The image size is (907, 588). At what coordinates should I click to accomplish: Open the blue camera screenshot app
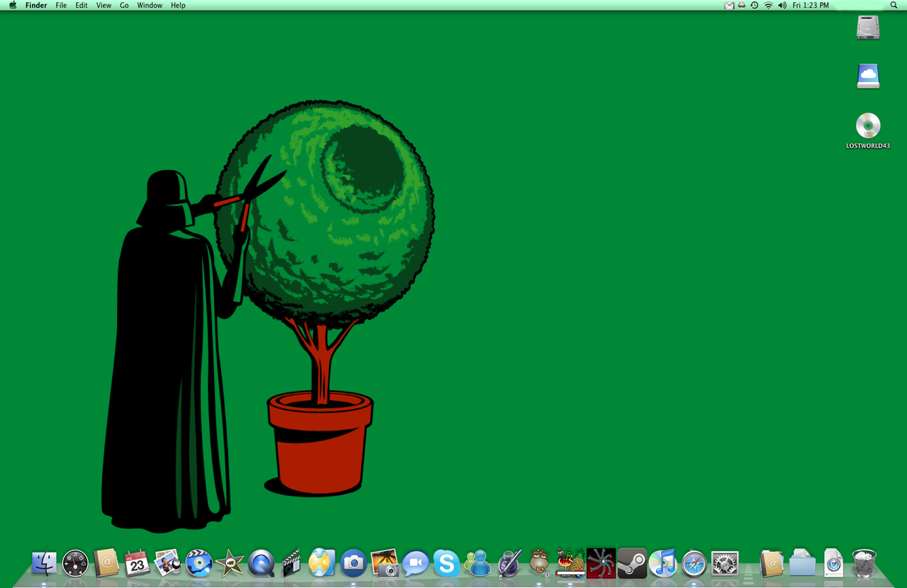[x=353, y=563]
